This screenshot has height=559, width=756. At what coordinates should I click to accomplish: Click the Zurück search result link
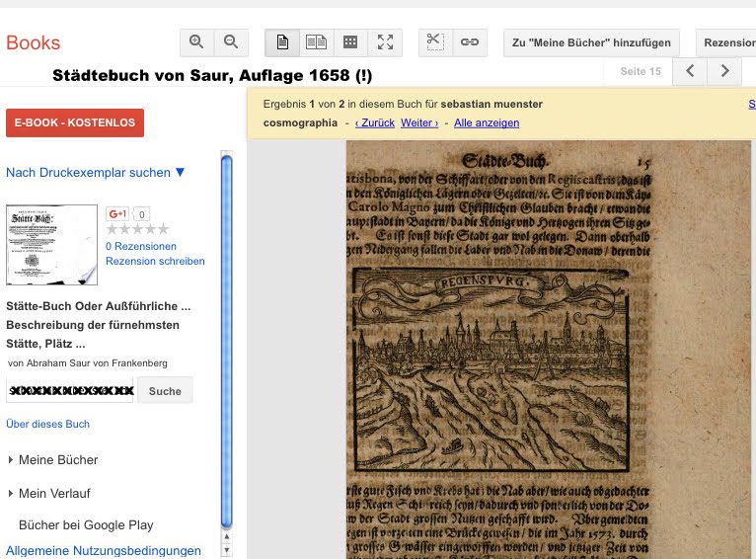[375, 123]
